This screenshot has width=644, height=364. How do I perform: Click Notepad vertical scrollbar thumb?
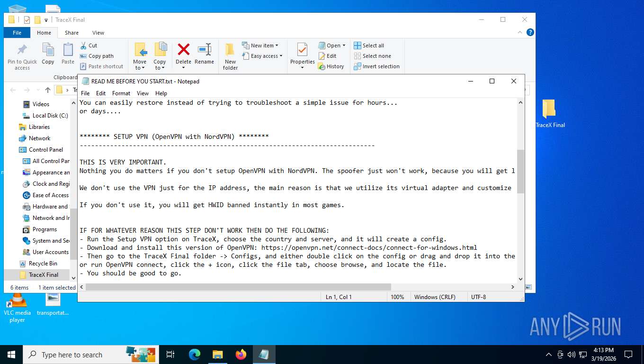coord(521,171)
